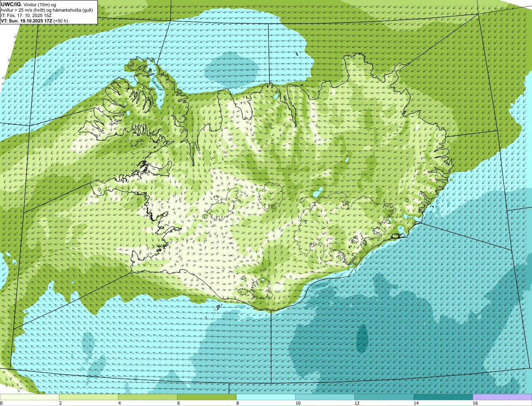Image resolution: width=532 pixels, height=406 pixels.
Task: Click the legend label "6"
Action: point(178,403)
